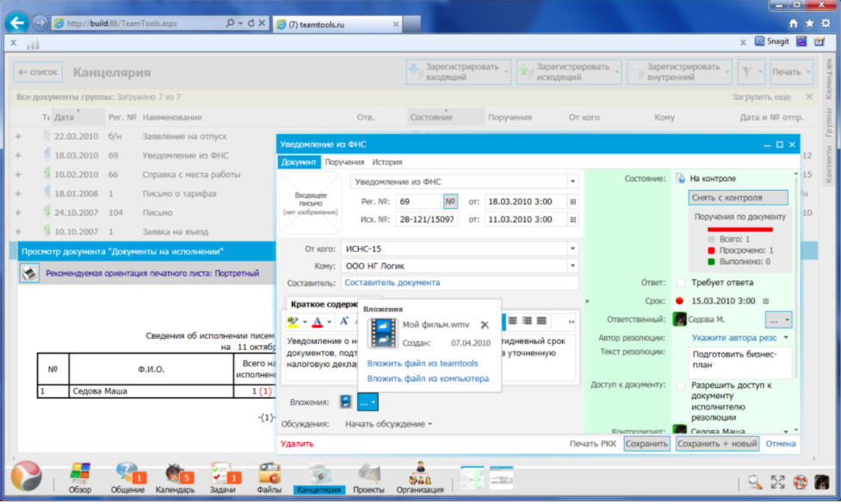Open calendar picker for date 11.03.2010
The height and width of the screenshot is (504, 841).
[x=572, y=219]
